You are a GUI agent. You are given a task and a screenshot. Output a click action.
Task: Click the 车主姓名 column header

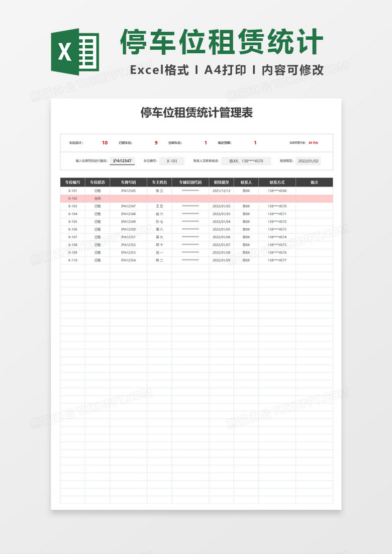click(159, 182)
